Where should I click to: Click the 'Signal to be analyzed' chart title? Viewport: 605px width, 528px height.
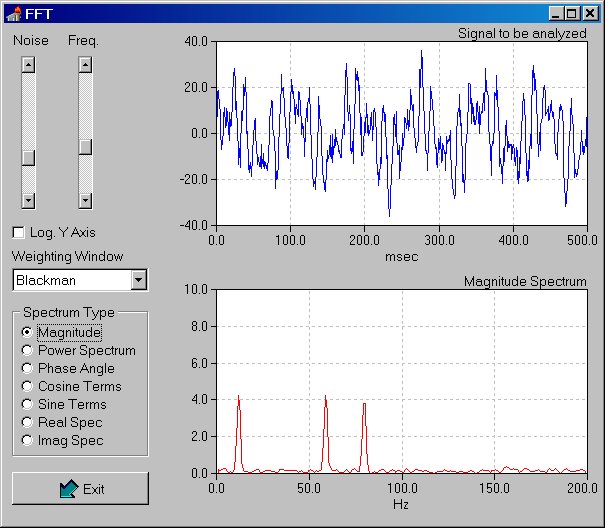click(522, 34)
